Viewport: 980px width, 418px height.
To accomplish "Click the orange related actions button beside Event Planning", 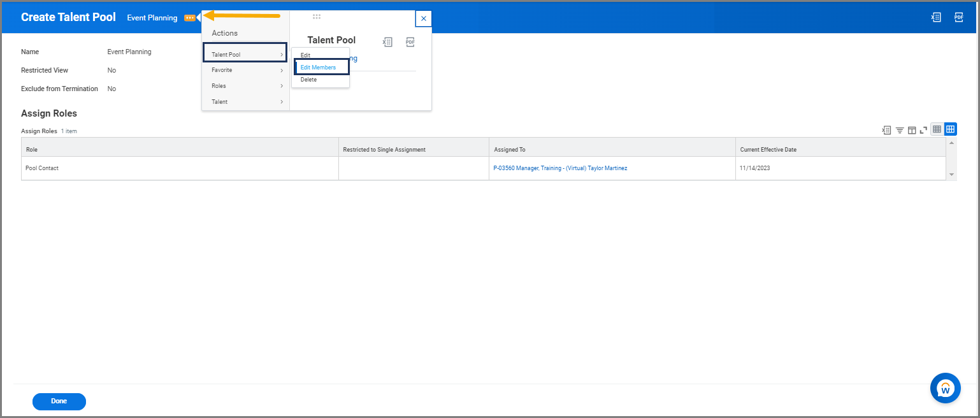I will tap(189, 18).
